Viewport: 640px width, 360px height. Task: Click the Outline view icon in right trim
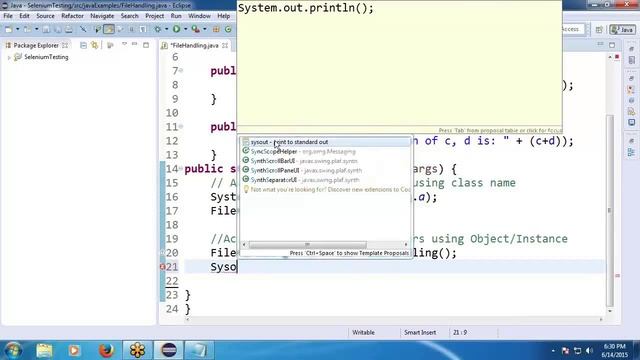point(631,153)
